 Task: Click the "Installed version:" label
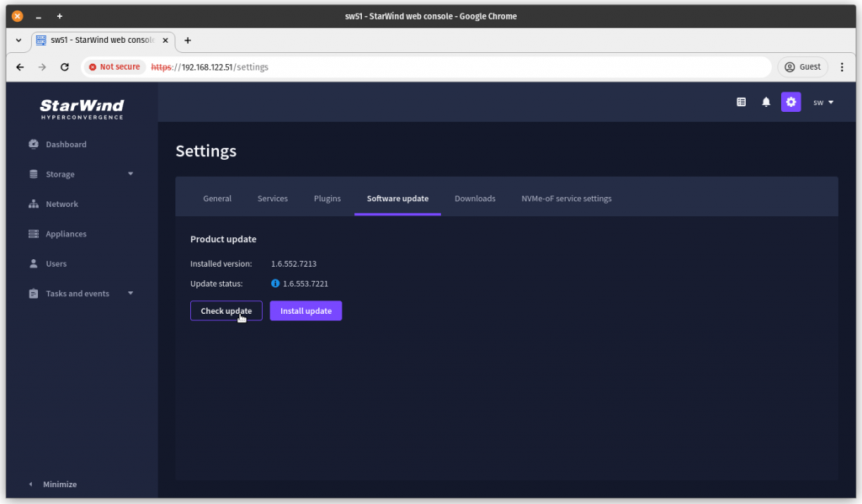221,264
